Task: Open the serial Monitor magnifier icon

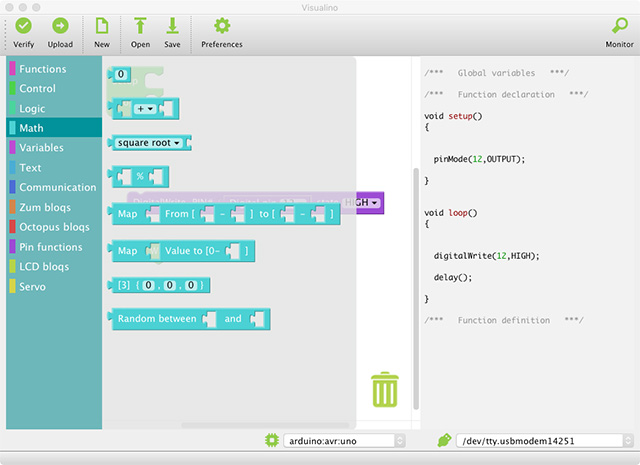Action: coord(619,26)
